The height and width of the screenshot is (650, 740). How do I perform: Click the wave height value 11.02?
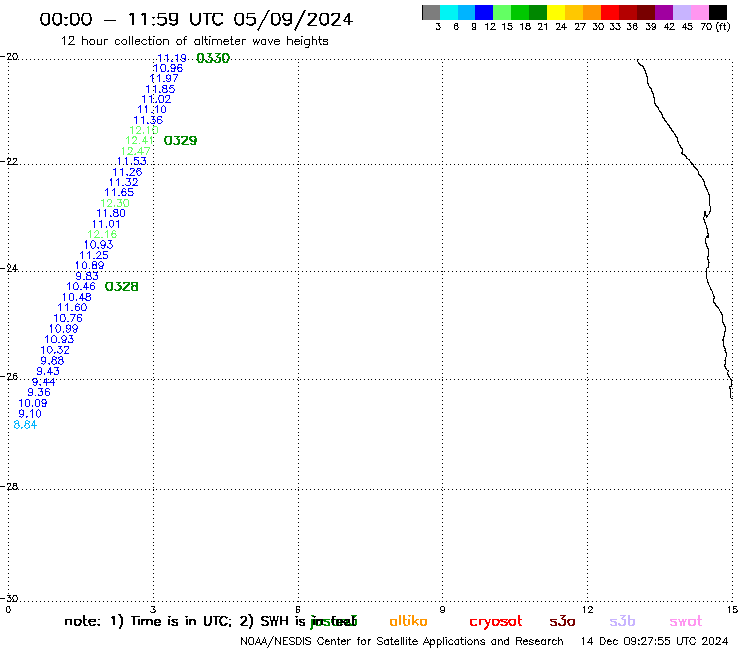point(156,100)
